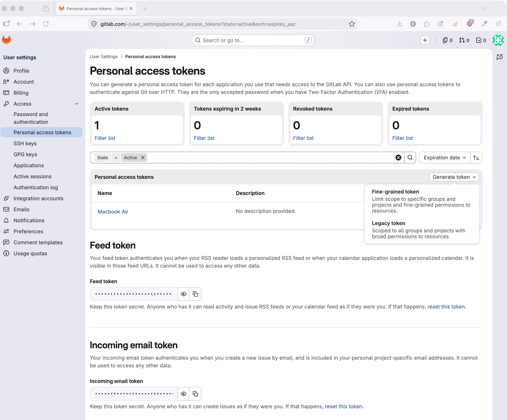Open merge requests counter icon

pyautogui.click(x=464, y=40)
